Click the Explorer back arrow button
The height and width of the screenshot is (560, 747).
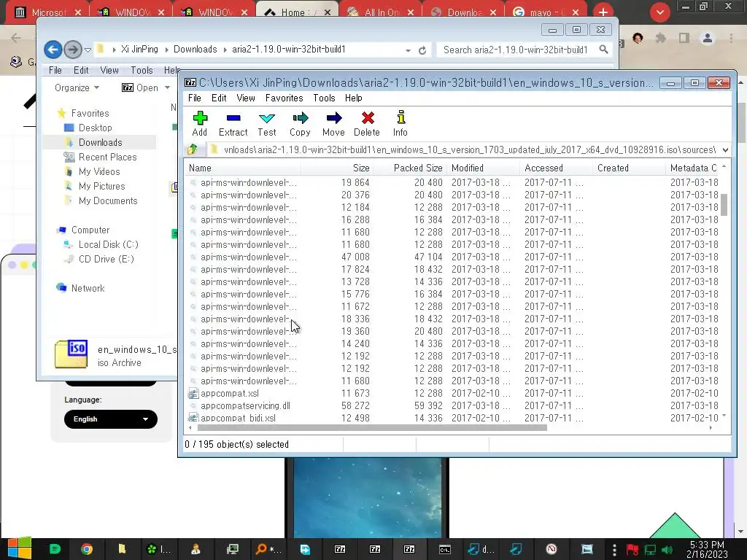[x=53, y=49]
